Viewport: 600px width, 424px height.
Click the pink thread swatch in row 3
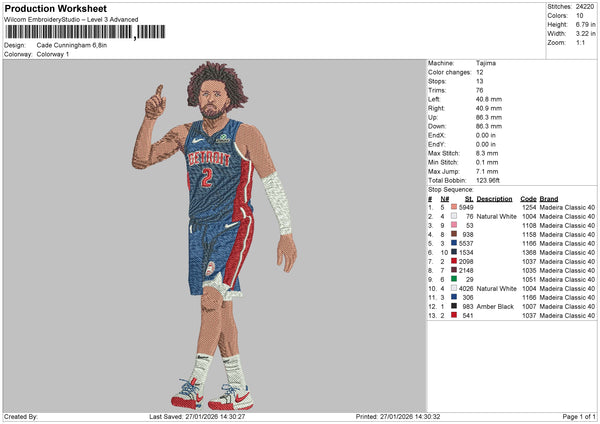(x=454, y=225)
